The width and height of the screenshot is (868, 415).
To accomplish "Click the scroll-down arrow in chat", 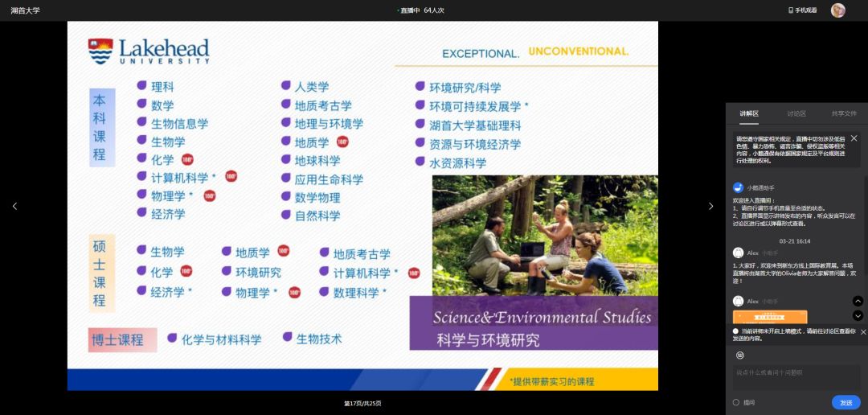I will point(858,316).
